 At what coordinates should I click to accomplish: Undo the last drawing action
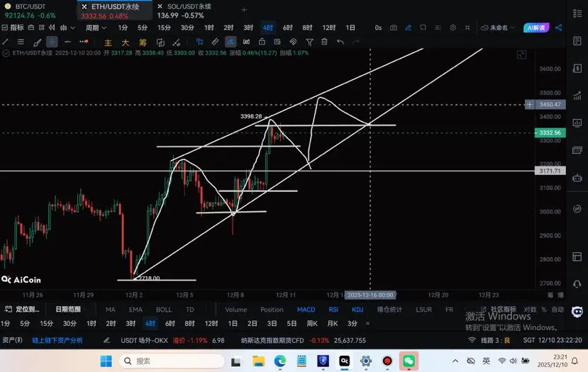340,42
